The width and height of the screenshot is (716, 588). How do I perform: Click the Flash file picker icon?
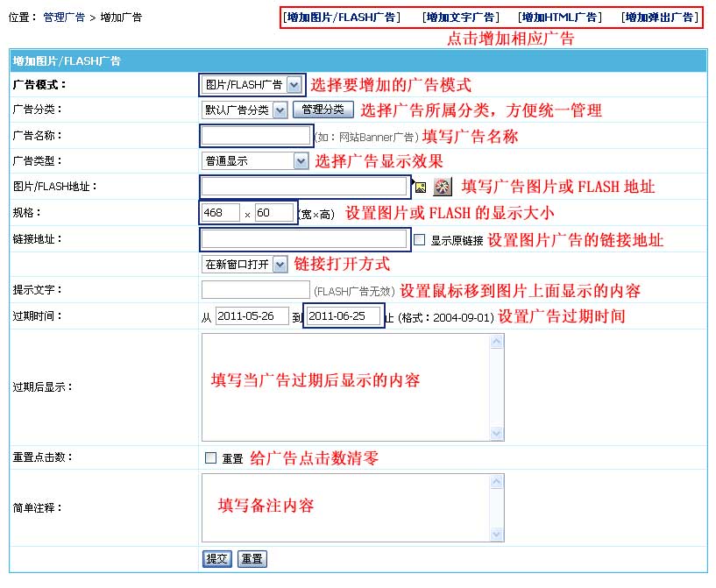coord(443,187)
